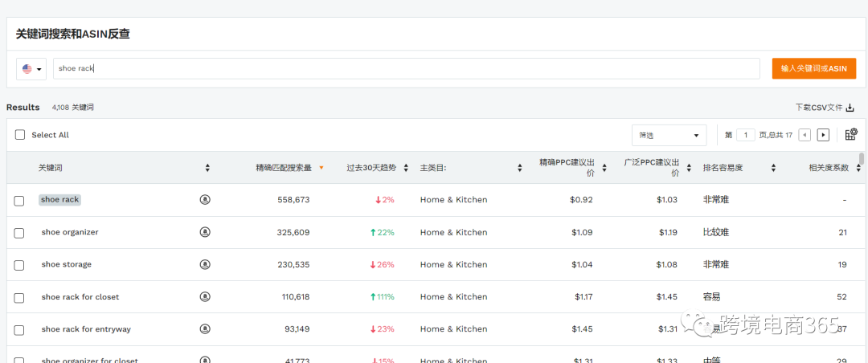Screen dimensions: 868x363
Task: Click search volume value 230,535
Action: pyautogui.click(x=293, y=264)
